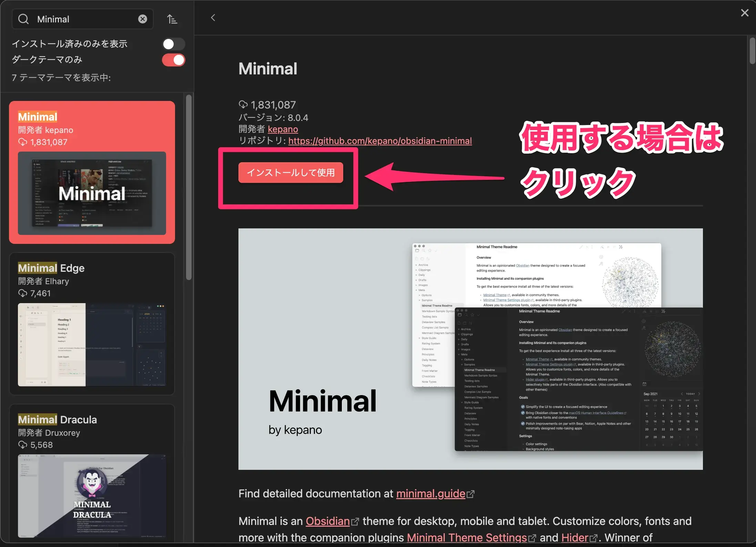Select the Minimal theme card by kepano
The width and height of the screenshot is (756, 547).
(x=92, y=172)
